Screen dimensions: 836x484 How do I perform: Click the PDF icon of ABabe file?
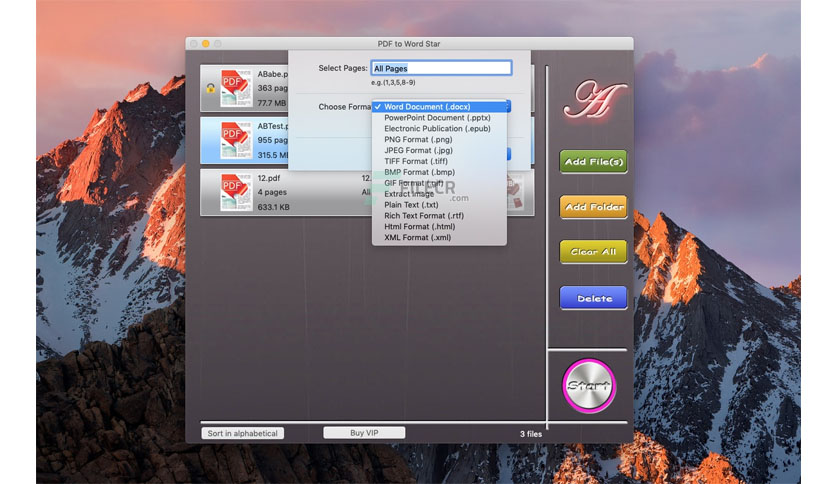point(236,88)
